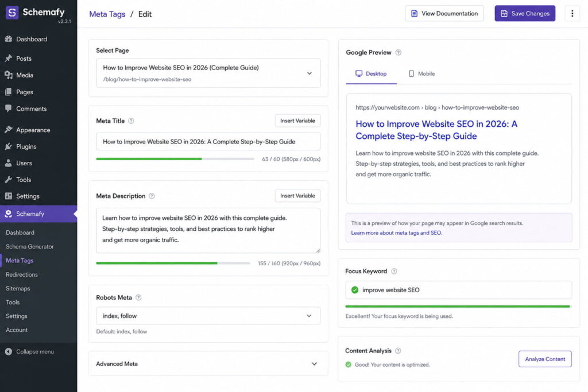Click into the Focus Keyword input field
The image size is (588, 392).
tap(458, 290)
